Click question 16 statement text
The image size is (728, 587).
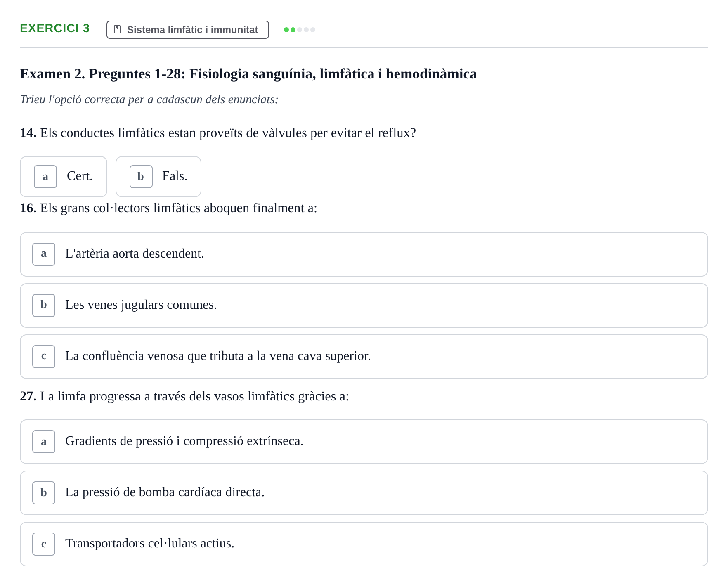coord(168,208)
